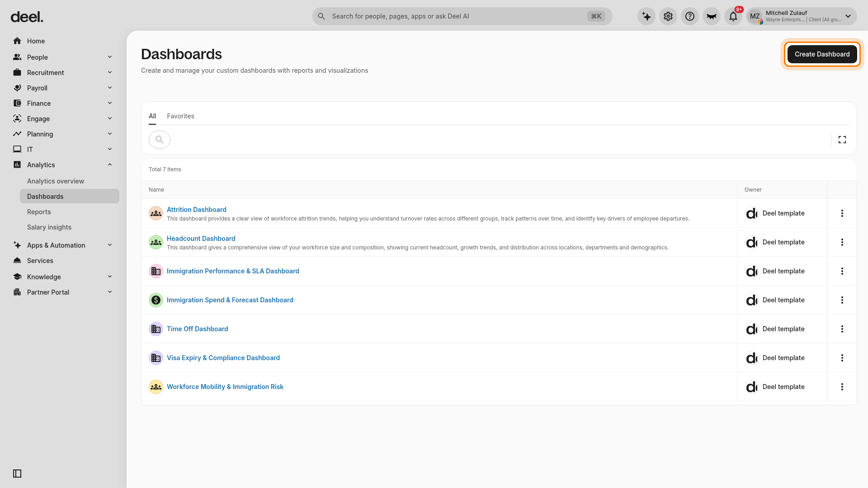
Task: Click the Name column header
Action: point(156,190)
